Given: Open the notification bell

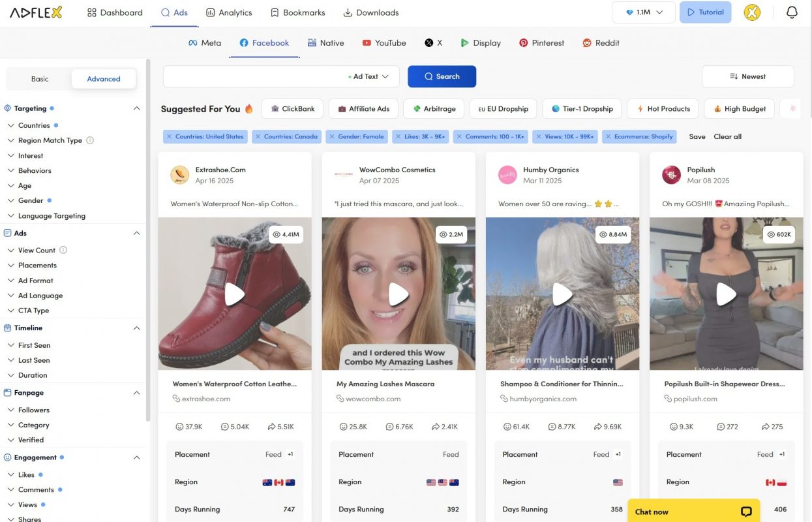Looking at the screenshot, I should [792, 12].
